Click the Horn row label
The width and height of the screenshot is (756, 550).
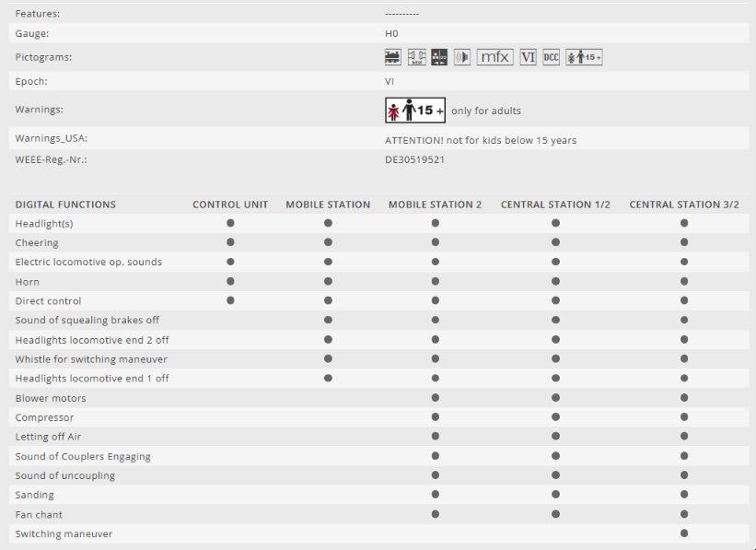(27, 282)
